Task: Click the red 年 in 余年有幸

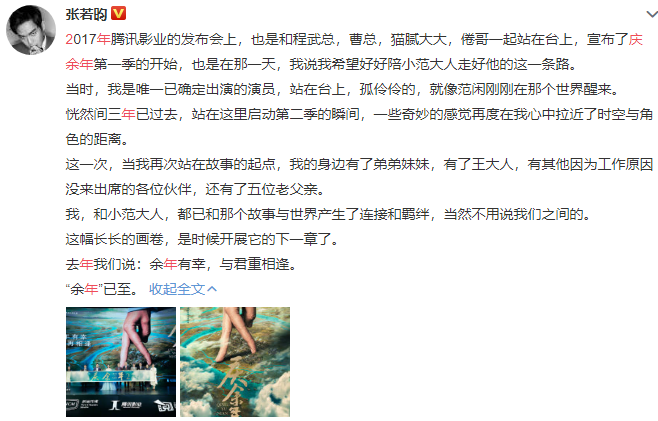Action: tap(170, 264)
